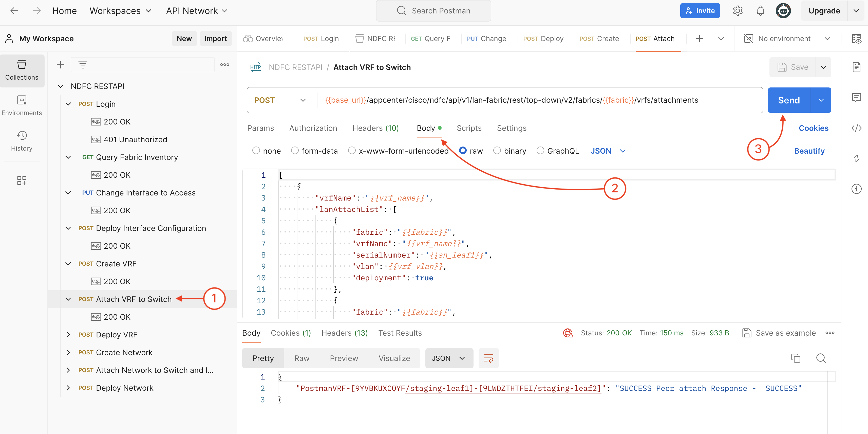Screen dimensions: 868x434
Task: Toggle the response word wrap icon
Action: click(x=488, y=358)
